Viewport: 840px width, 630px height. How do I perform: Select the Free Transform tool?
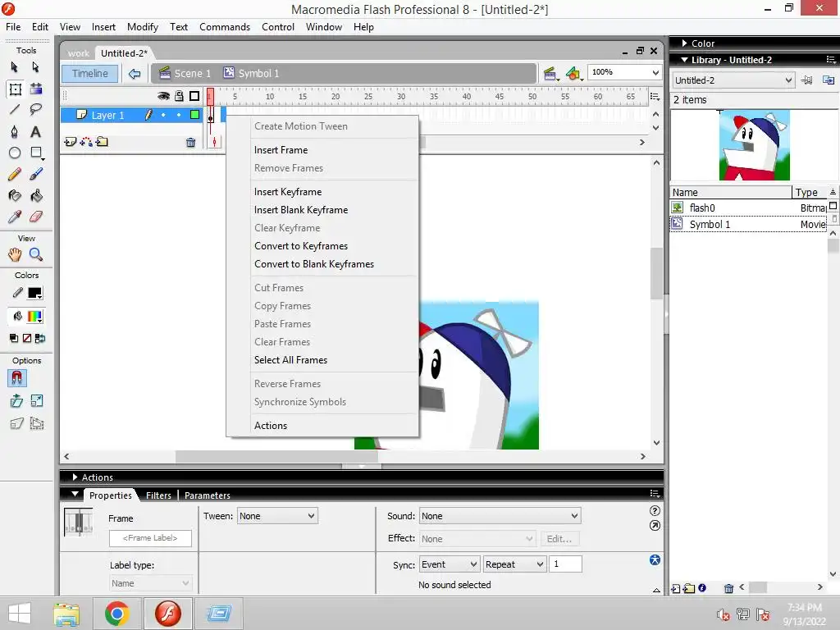click(15, 89)
